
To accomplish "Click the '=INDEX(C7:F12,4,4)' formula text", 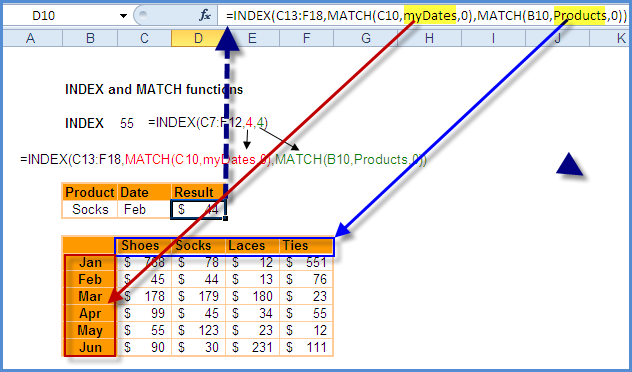I will tap(208, 123).
